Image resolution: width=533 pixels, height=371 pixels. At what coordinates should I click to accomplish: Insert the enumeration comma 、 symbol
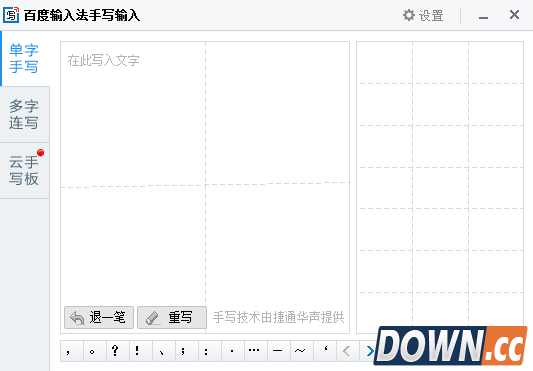(164, 351)
